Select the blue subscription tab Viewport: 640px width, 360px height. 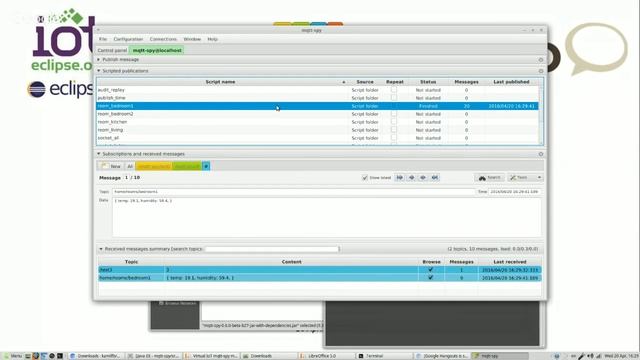(206, 166)
